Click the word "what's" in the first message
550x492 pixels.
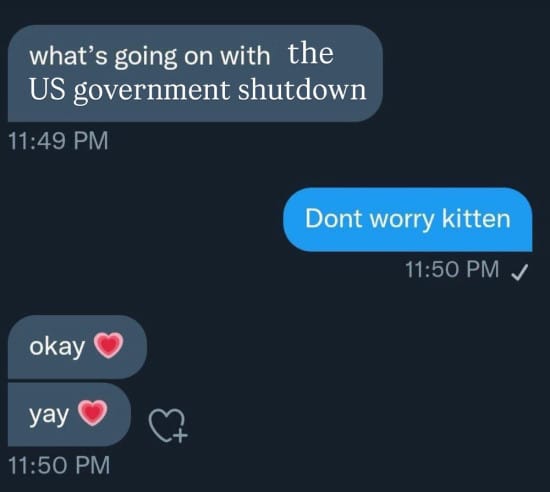coord(68,56)
